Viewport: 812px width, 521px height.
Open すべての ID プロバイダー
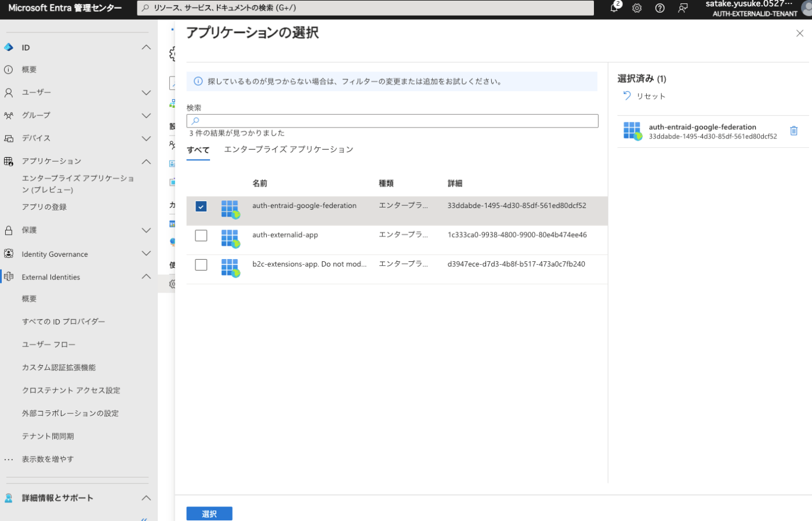[63, 322]
